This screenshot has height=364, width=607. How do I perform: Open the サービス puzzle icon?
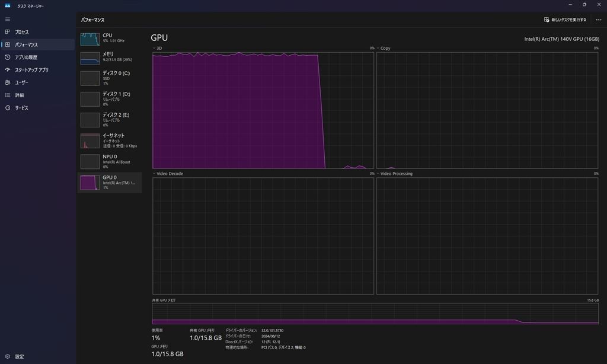[8, 108]
